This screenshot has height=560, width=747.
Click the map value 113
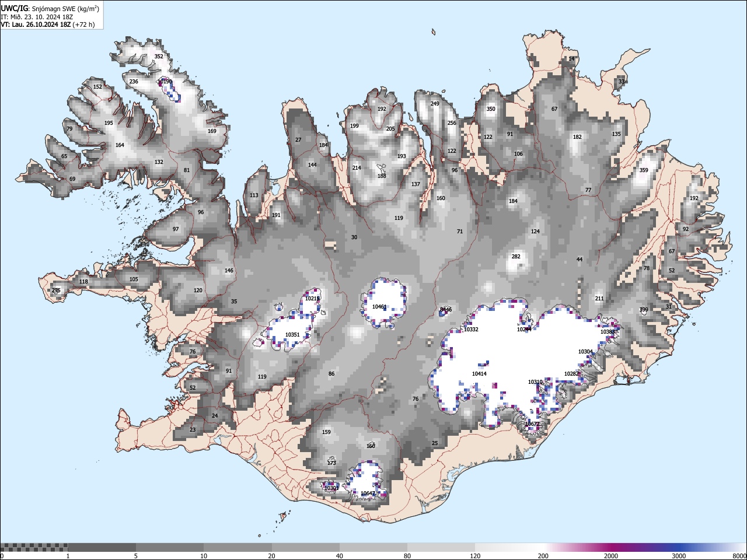click(x=254, y=195)
